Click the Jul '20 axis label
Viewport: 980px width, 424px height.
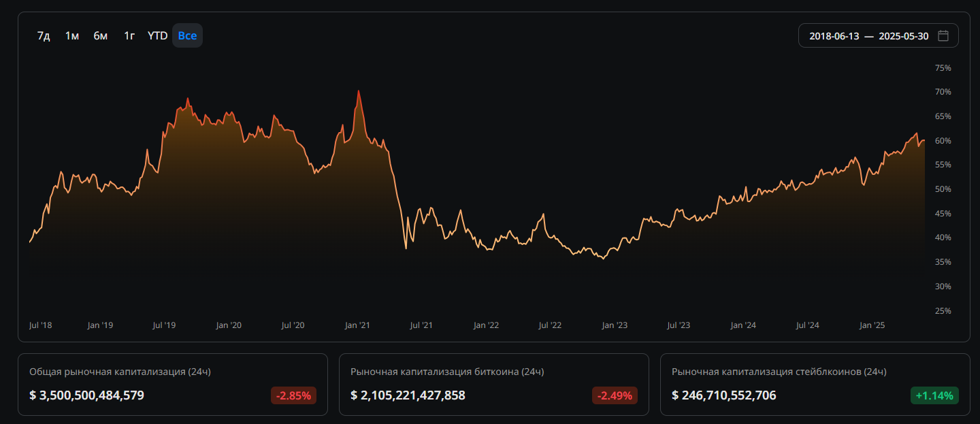pos(293,325)
